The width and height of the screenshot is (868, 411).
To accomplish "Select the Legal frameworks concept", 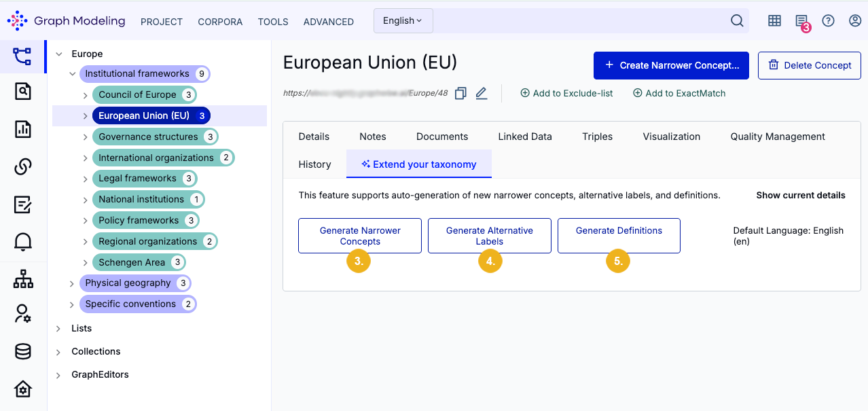I will point(145,178).
